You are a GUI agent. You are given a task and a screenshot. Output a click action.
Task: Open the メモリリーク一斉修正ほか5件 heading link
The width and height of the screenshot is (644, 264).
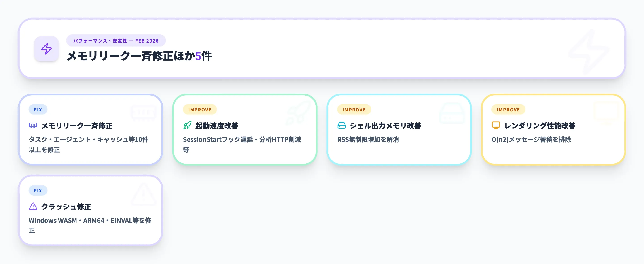pyautogui.click(x=139, y=57)
